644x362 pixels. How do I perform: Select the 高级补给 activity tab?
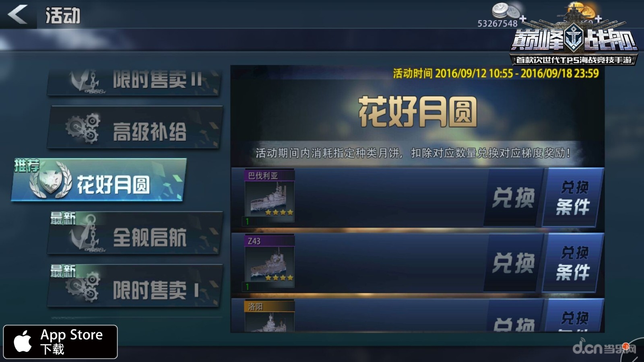click(135, 128)
